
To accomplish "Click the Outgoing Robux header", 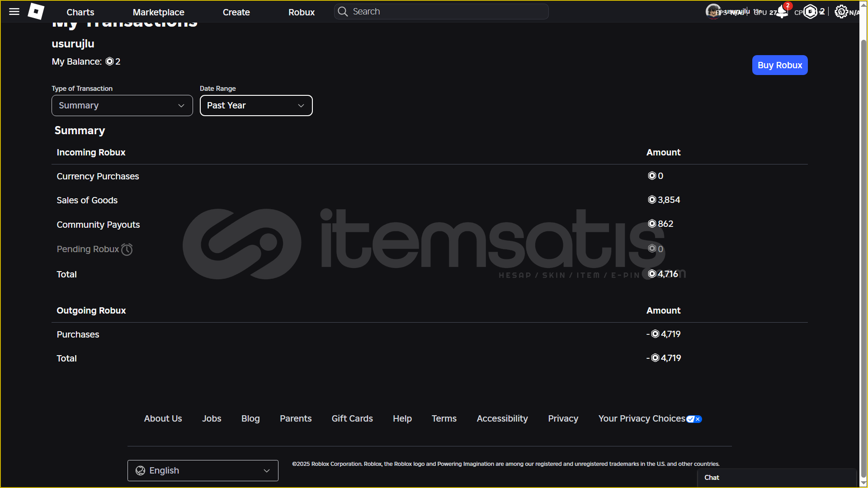I will click(x=91, y=311).
